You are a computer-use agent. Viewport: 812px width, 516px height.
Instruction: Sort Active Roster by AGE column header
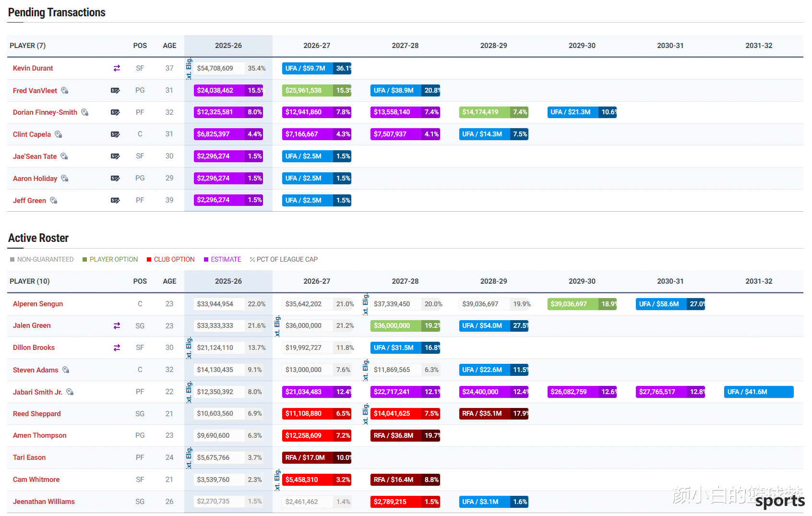coord(169,281)
